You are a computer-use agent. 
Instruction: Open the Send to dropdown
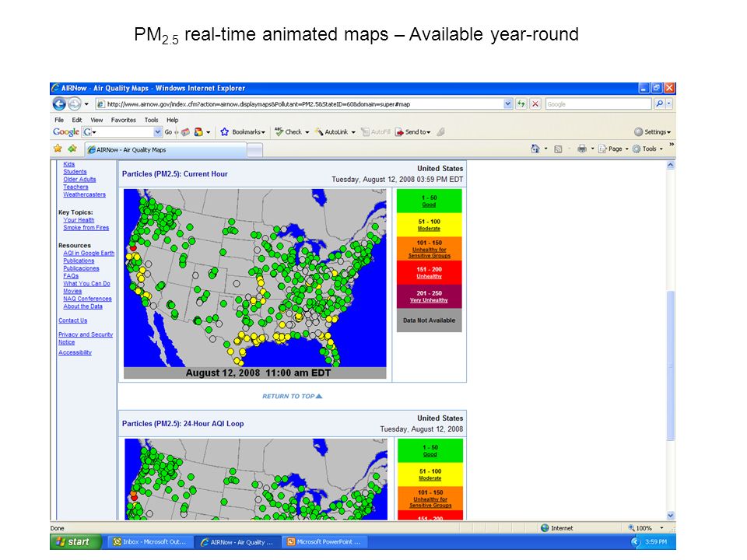[x=412, y=132]
